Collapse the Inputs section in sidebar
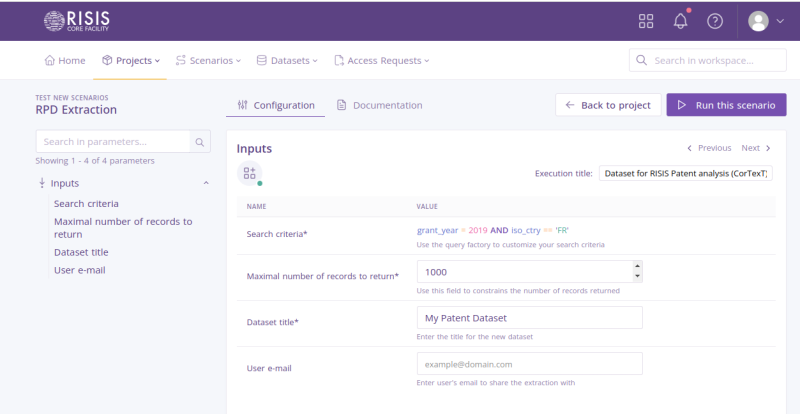Screen dimensions: 800x414 pyautogui.click(x=206, y=183)
